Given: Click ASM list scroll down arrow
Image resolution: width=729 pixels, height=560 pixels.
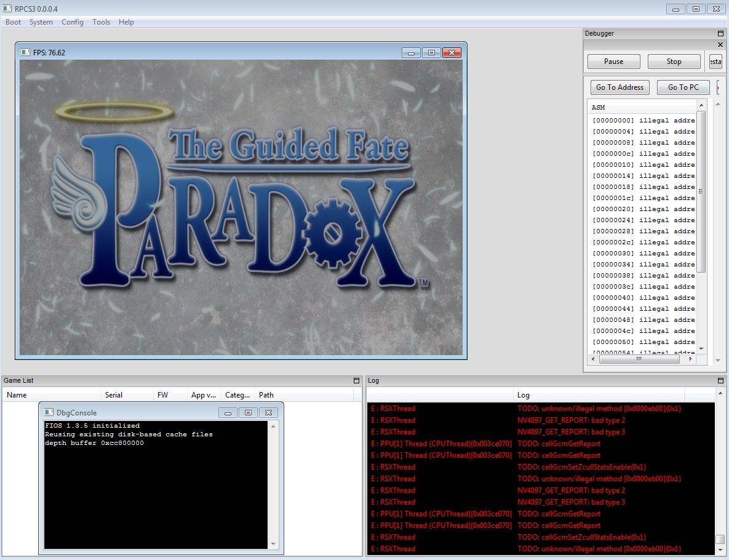Looking at the screenshot, I should (701, 349).
